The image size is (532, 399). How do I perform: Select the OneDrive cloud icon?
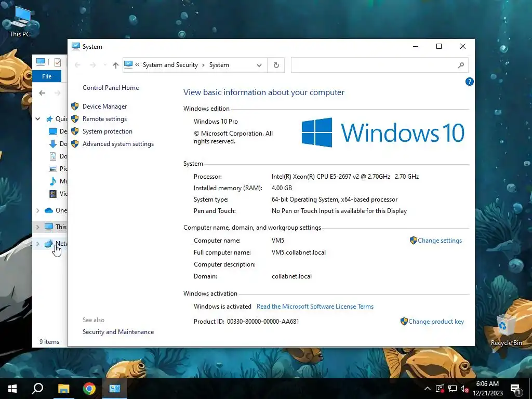pyautogui.click(x=49, y=210)
